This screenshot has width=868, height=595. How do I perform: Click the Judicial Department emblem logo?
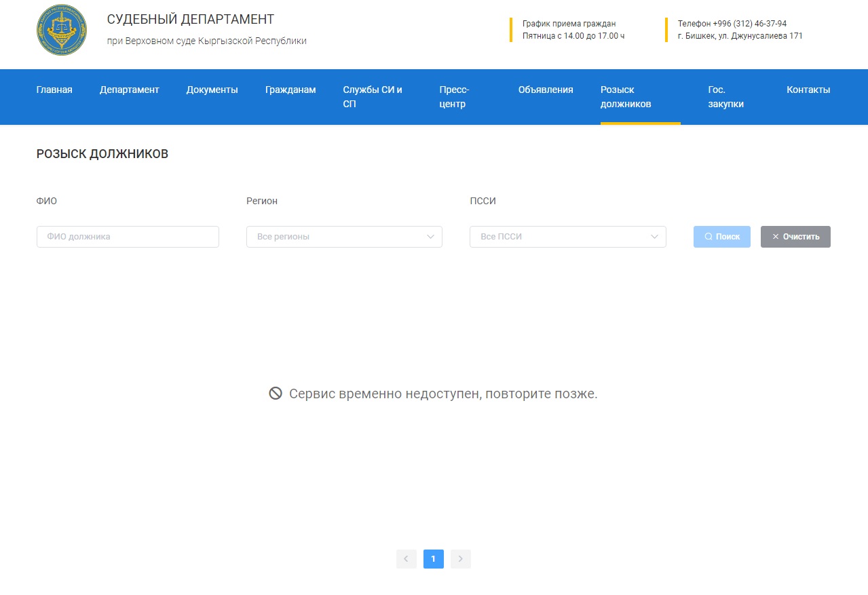point(62,30)
